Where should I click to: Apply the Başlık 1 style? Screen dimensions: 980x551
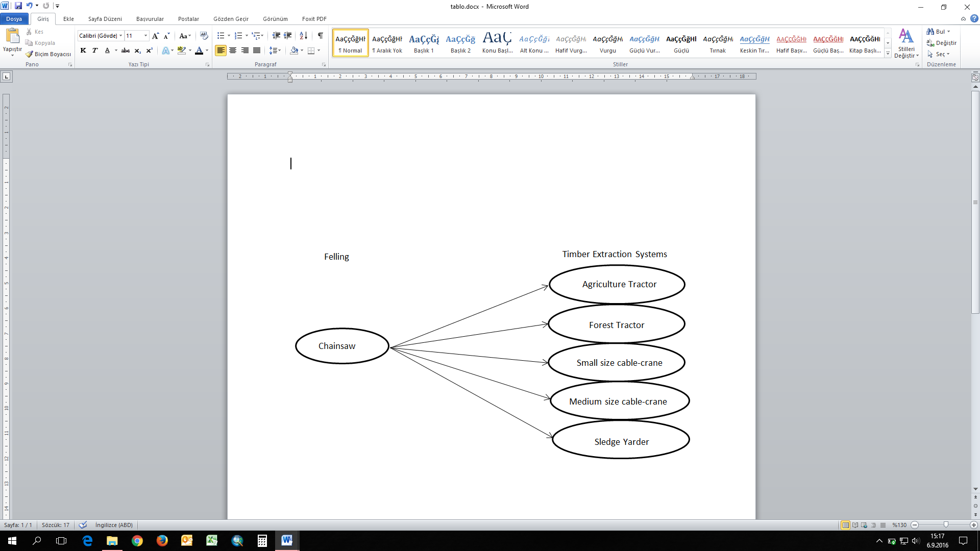coord(424,43)
